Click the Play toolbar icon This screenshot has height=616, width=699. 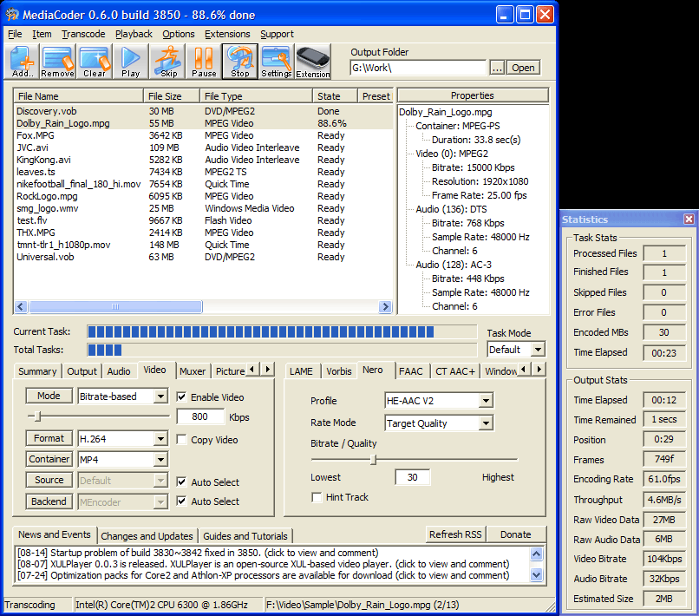tap(131, 62)
